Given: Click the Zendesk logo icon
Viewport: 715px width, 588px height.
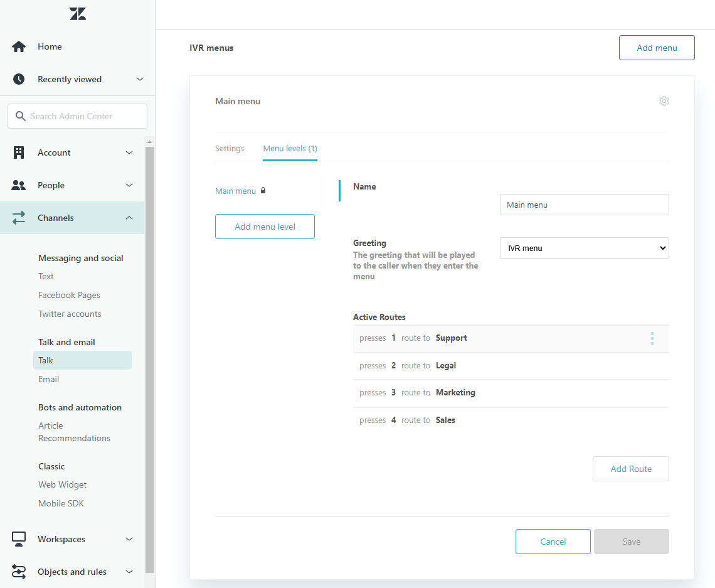Looking at the screenshot, I should point(78,14).
